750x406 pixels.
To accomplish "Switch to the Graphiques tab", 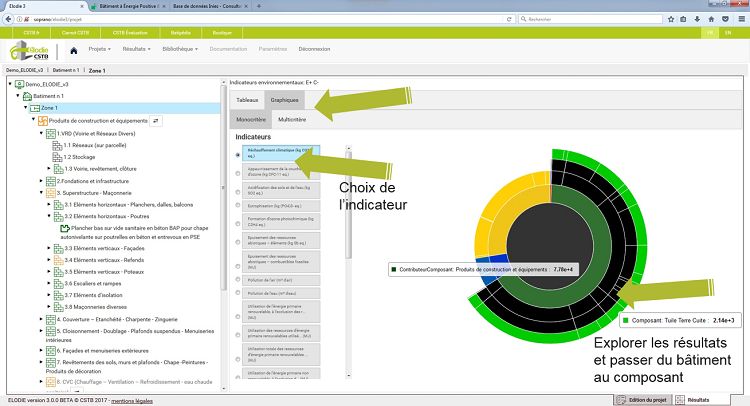I will tap(285, 100).
